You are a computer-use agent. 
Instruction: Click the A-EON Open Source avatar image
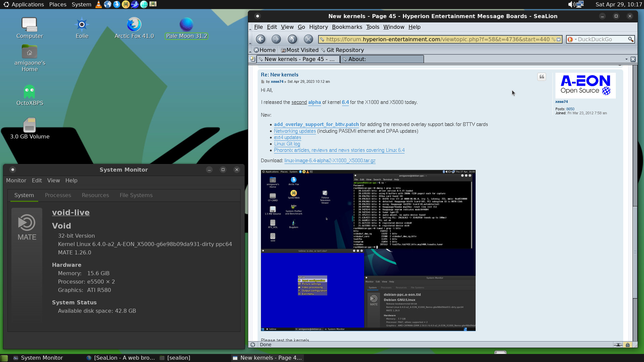(x=585, y=85)
